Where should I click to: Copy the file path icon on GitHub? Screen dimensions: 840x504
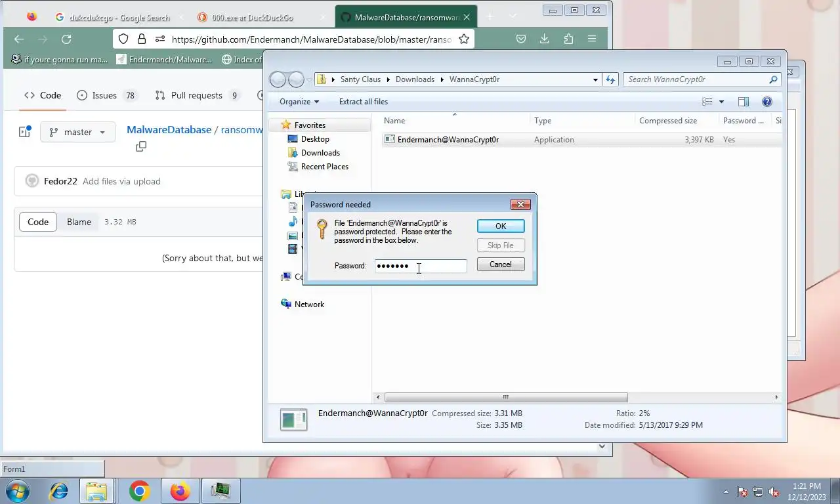140,146
